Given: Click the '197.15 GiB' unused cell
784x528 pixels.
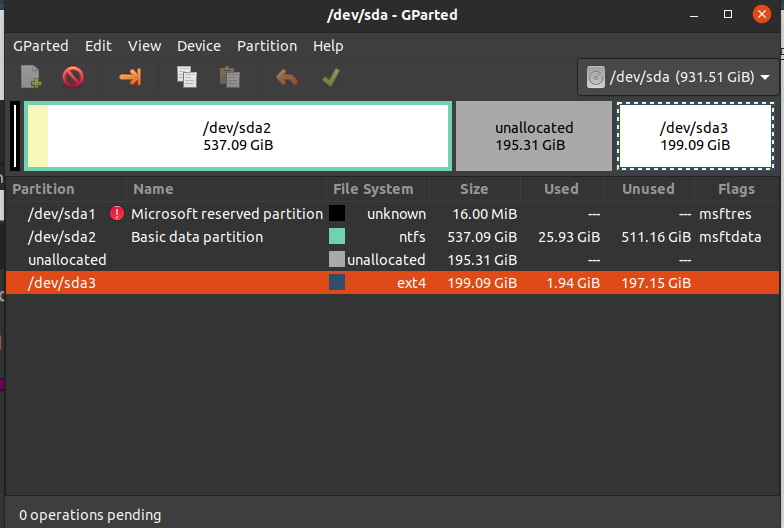Looking at the screenshot, I should coord(656,283).
